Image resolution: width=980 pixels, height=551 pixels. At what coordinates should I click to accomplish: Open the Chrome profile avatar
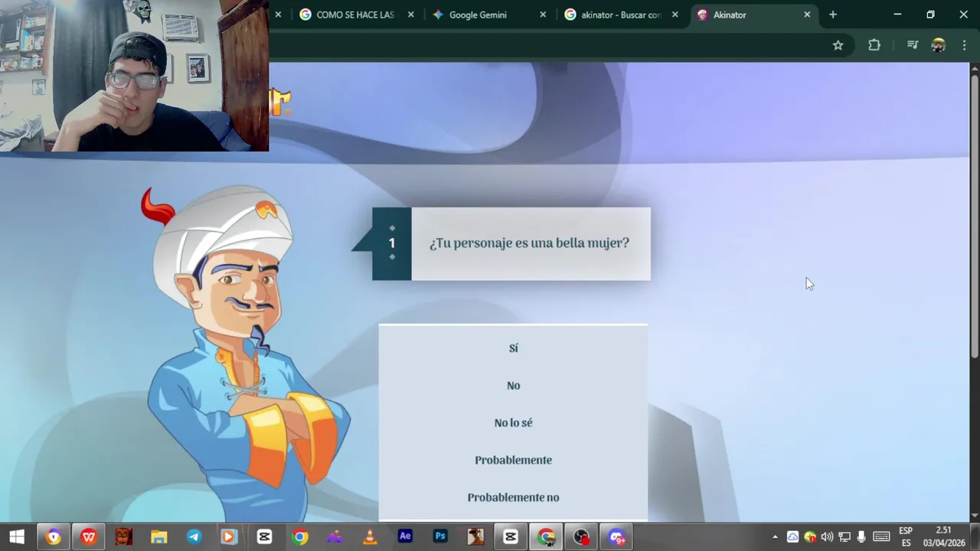[x=938, y=45]
